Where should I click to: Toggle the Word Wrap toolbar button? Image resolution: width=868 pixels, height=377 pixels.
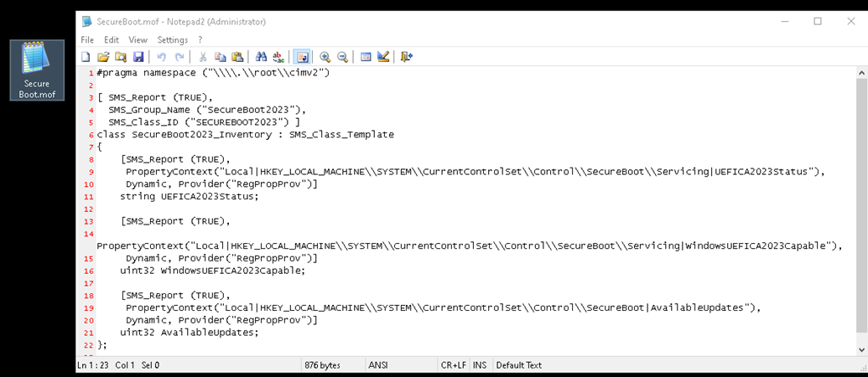(x=302, y=57)
